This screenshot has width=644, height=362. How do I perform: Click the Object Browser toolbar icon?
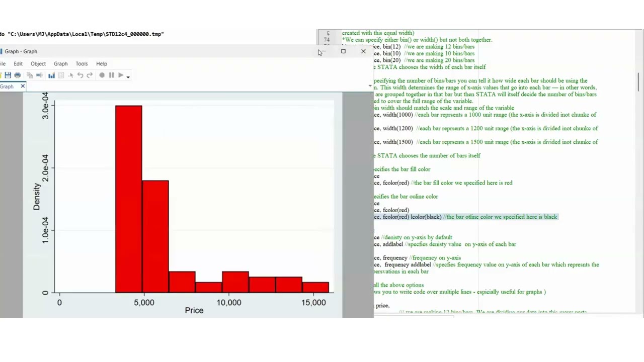(x=61, y=75)
